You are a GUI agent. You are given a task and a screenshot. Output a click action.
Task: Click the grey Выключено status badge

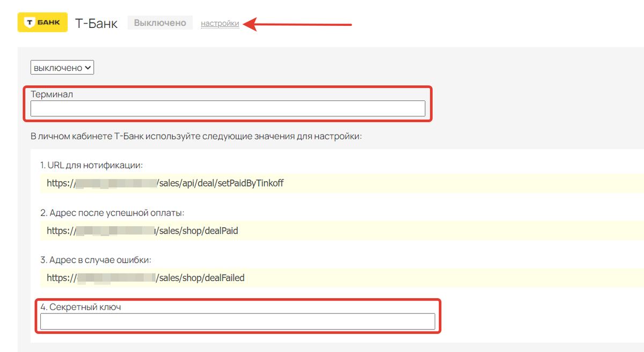click(160, 23)
